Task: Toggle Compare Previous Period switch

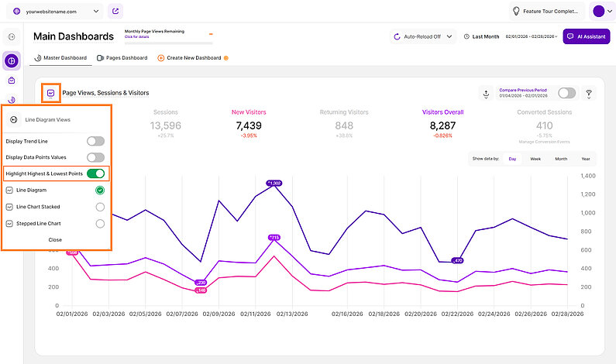Action: [567, 93]
